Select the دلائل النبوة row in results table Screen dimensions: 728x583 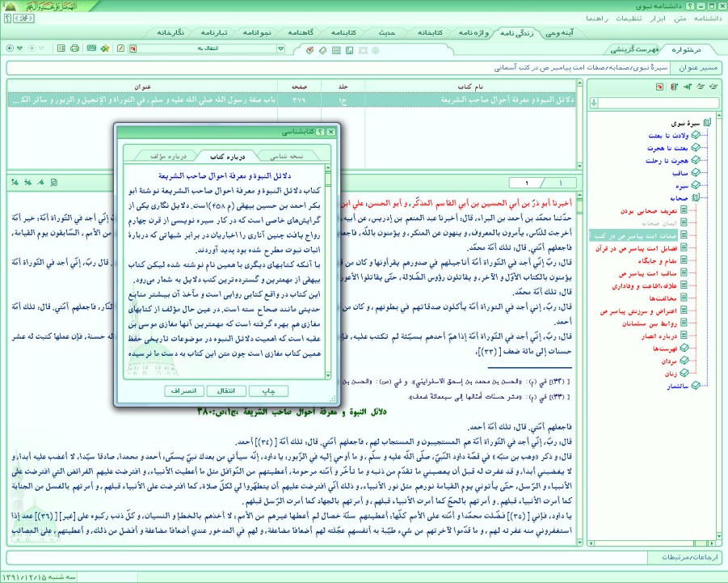coord(292,100)
